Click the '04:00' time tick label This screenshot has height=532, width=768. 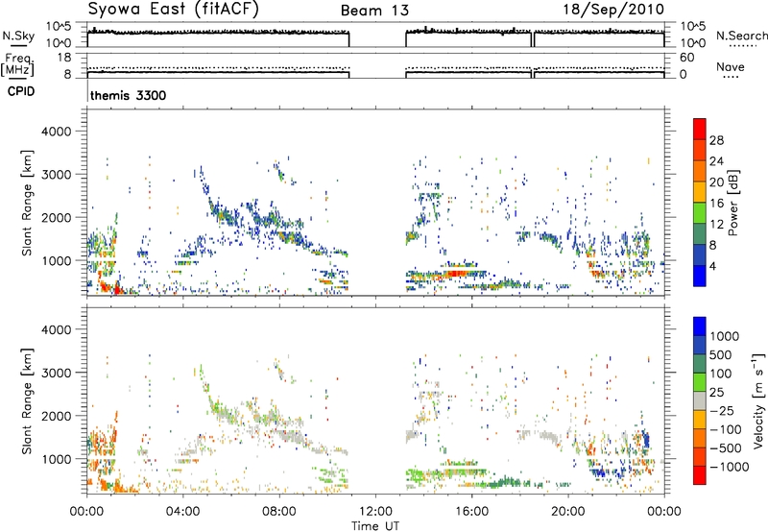click(x=183, y=512)
